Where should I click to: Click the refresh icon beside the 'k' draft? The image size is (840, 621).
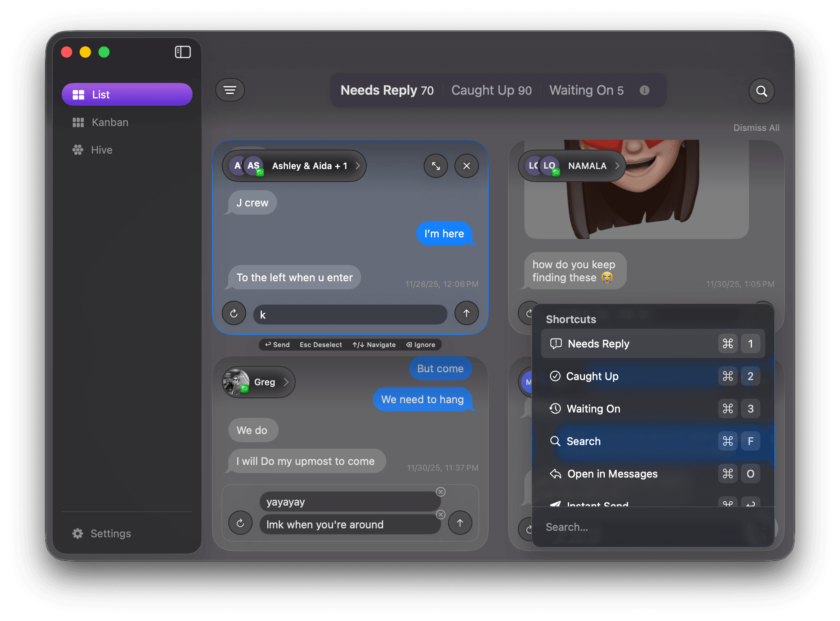(234, 313)
